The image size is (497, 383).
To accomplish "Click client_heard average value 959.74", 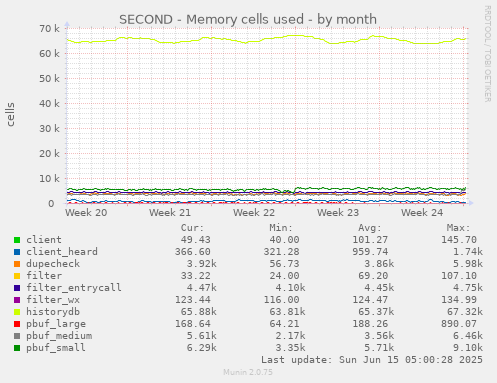I will click(x=370, y=252).
